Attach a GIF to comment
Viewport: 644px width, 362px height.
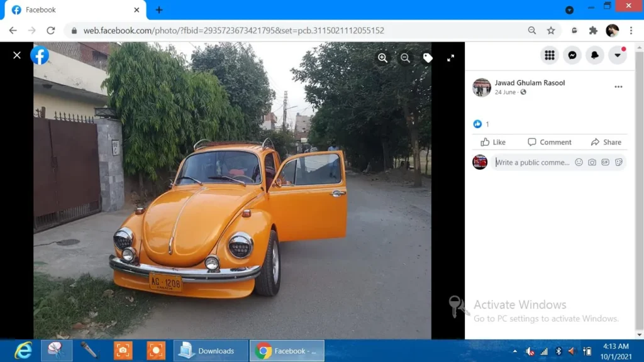pyautogui.click(x=605, y=162)
